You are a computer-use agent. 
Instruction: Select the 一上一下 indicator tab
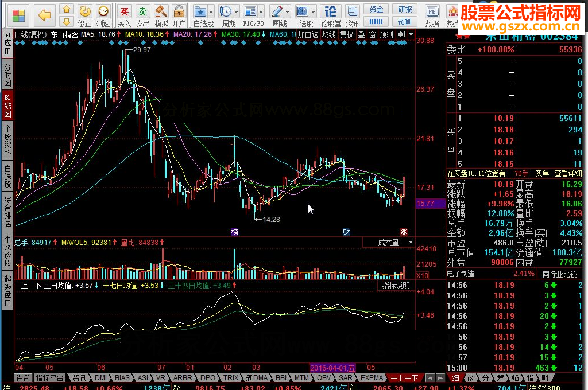coord(405,377)
